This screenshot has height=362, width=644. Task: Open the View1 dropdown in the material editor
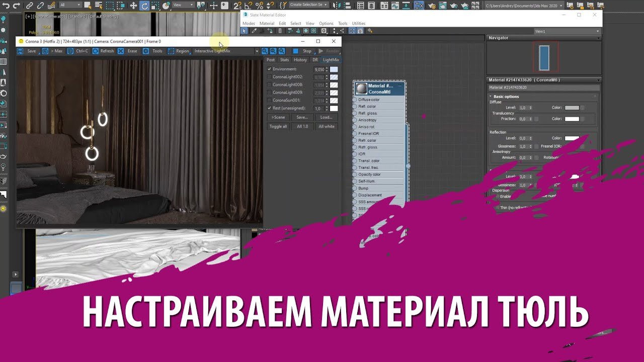pyautogui.click(x=566, y=31)
